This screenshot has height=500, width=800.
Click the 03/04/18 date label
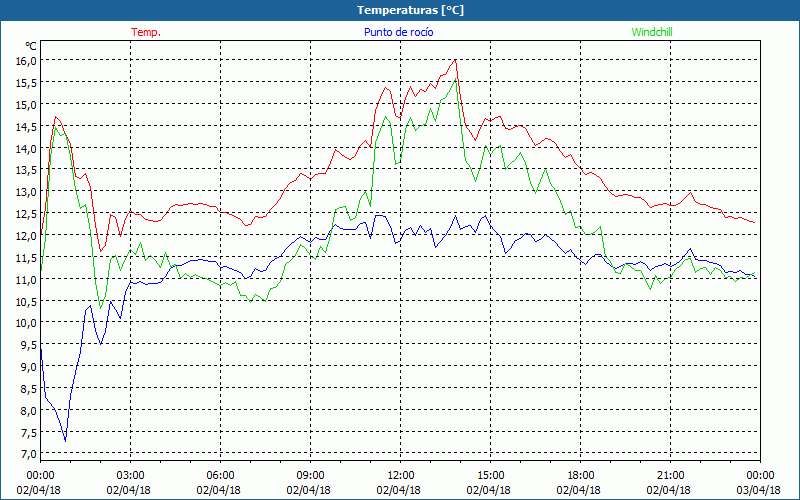(758, 490)
